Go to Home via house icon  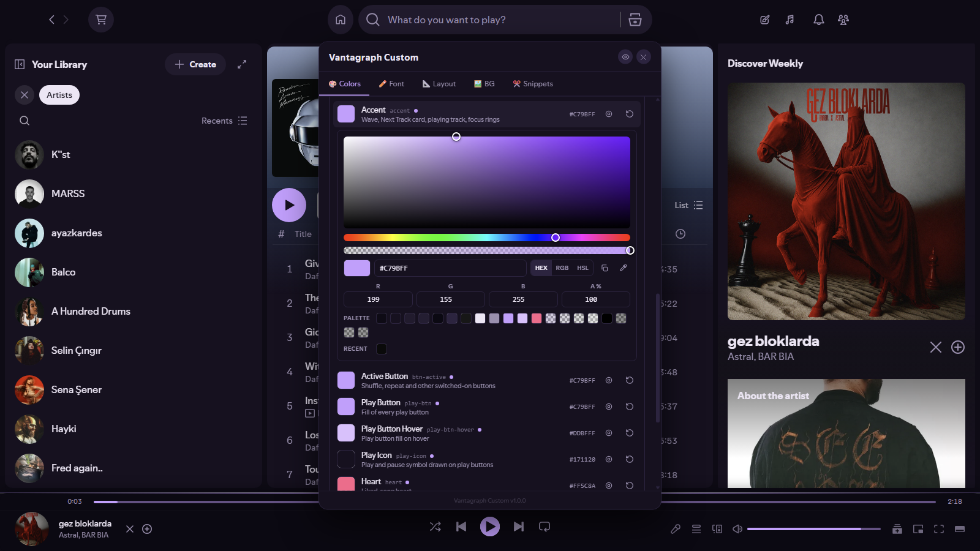(341, 20)
